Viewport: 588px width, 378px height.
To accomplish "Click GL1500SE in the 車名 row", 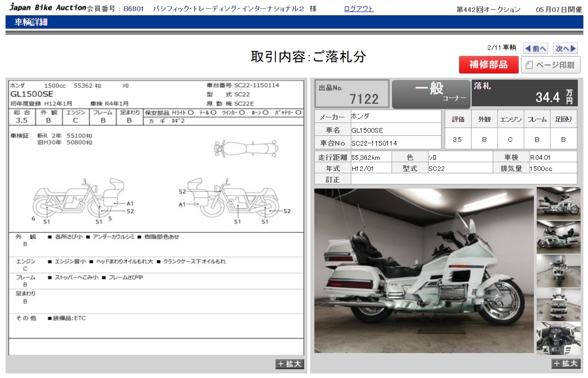I will (x=367, y=130).
